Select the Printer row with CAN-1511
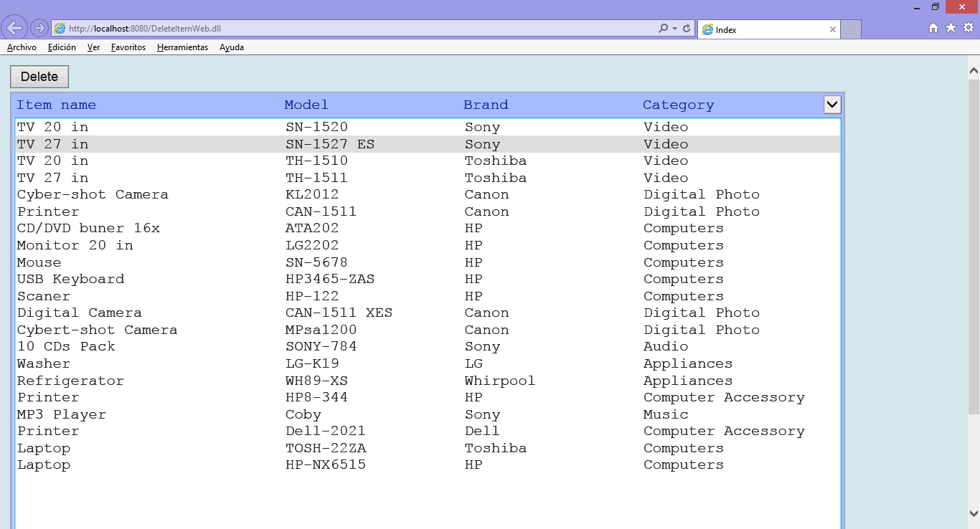Screen dimensions: 980x529 (428, 211)
